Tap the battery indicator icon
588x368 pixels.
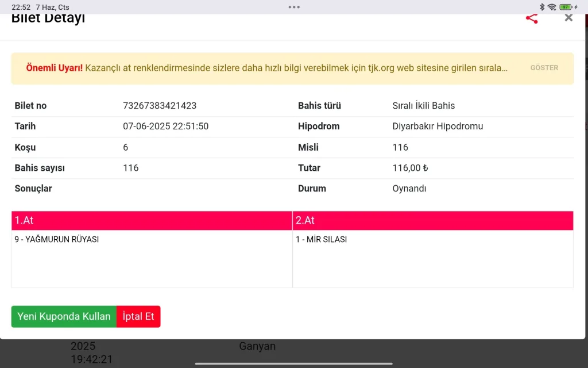pos(566,7)
